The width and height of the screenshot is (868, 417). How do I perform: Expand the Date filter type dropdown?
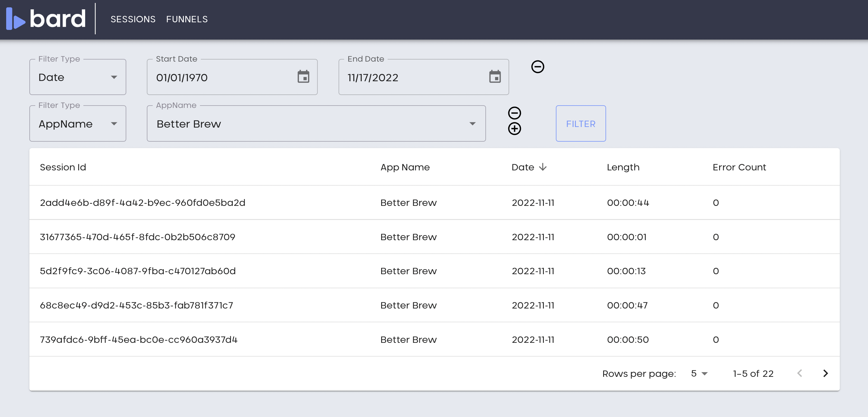coord(78,77)
